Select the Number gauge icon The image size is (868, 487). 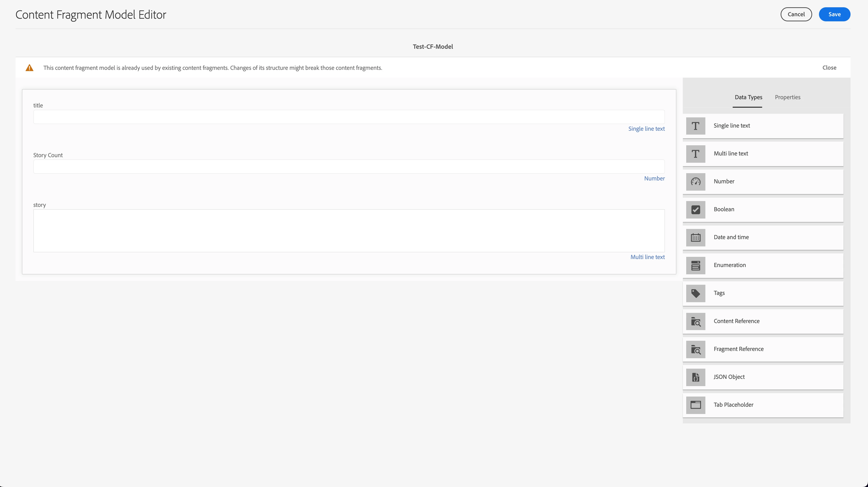695,182
